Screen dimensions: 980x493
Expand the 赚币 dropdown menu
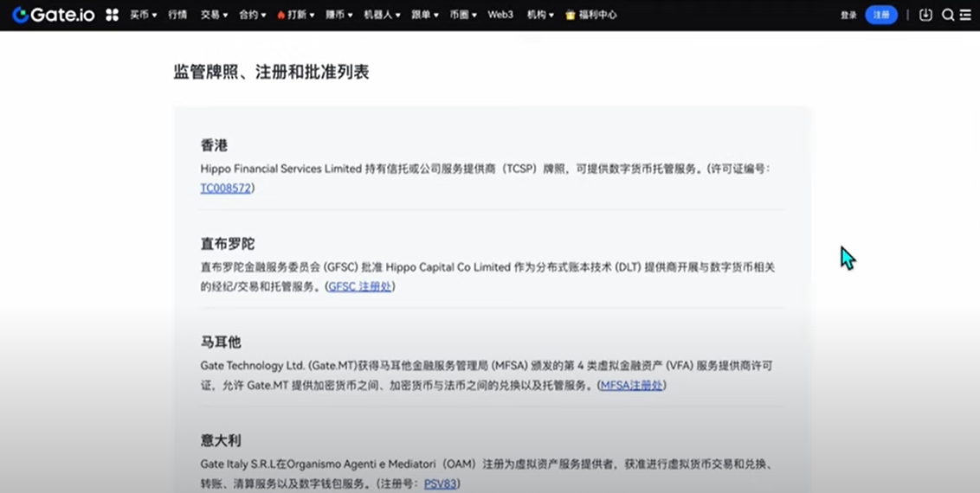coord(338,15)
